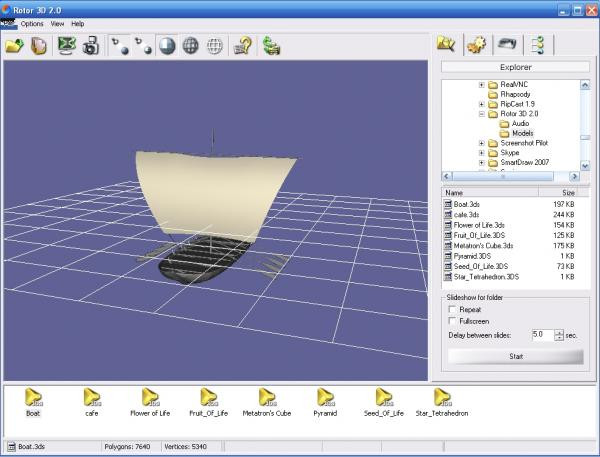
Task: Select the solid shaded sphere render mode
Action: click(167, 45)
